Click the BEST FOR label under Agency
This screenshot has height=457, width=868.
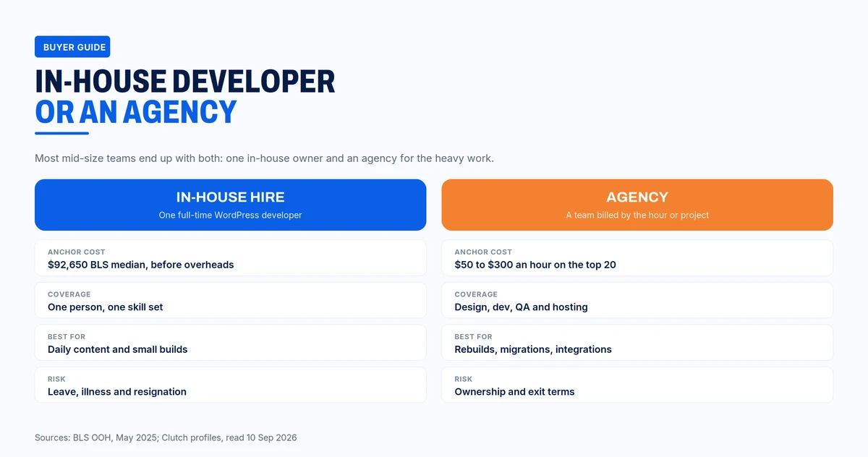(474, 337)
